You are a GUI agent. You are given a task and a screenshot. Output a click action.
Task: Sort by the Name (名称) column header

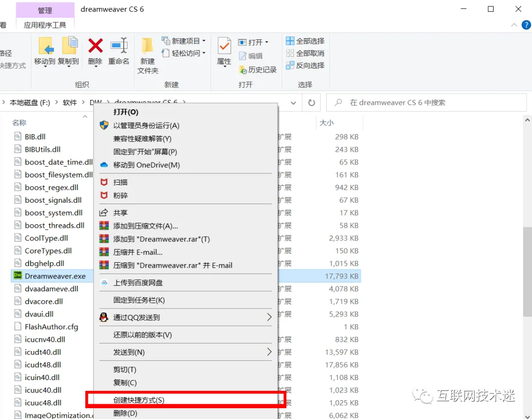(x=19, y=123)
